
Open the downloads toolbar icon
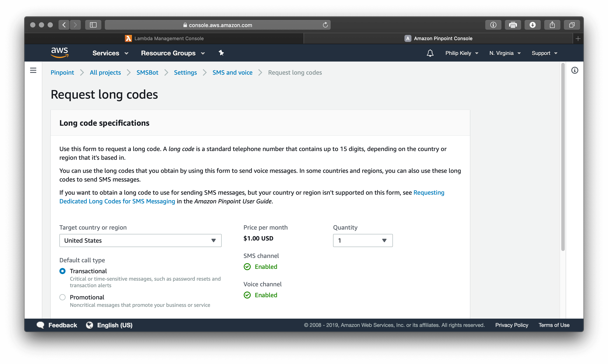click(x=532, y=25)
